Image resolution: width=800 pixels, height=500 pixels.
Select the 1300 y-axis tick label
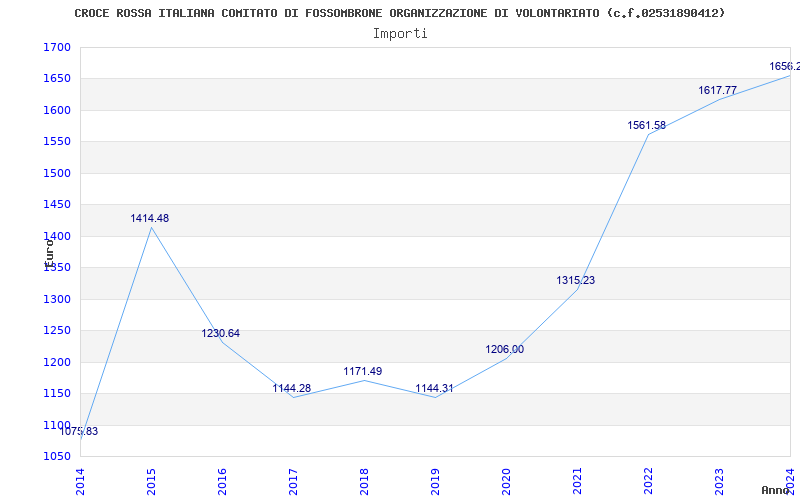tap(57, 299)
